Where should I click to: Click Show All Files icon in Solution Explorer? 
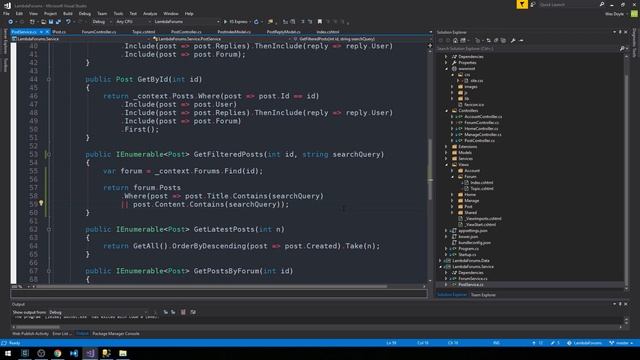click(503, 40)
